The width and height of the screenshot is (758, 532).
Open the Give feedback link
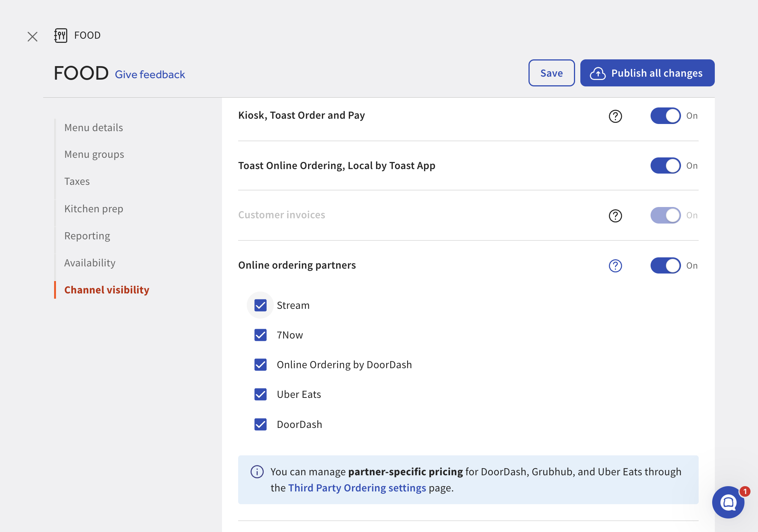coord(150,74)
